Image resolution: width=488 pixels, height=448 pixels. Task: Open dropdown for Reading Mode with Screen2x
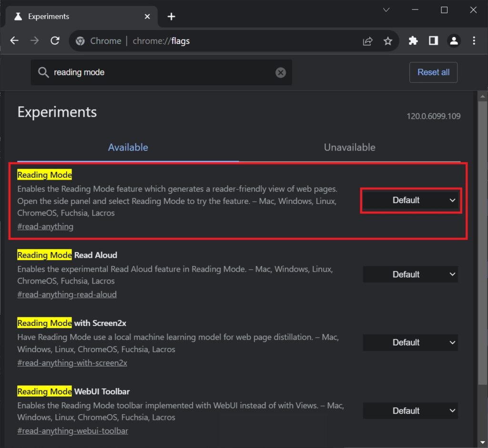410,342
